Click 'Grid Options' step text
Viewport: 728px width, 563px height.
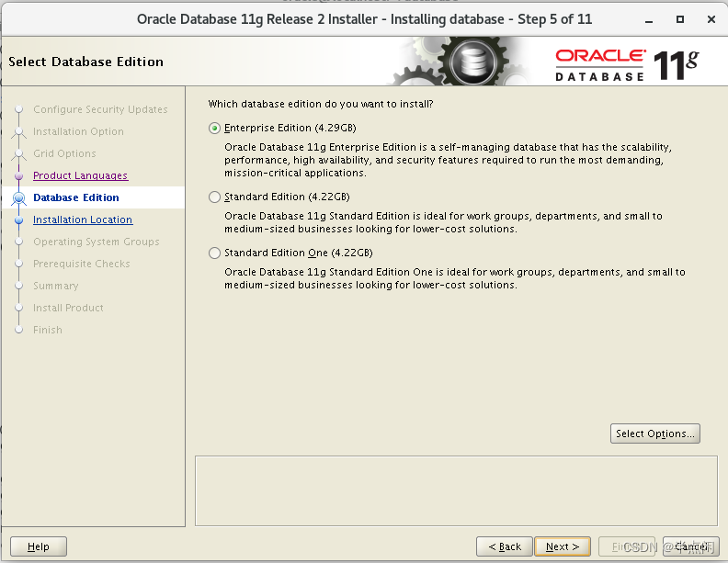click(64, 153)
